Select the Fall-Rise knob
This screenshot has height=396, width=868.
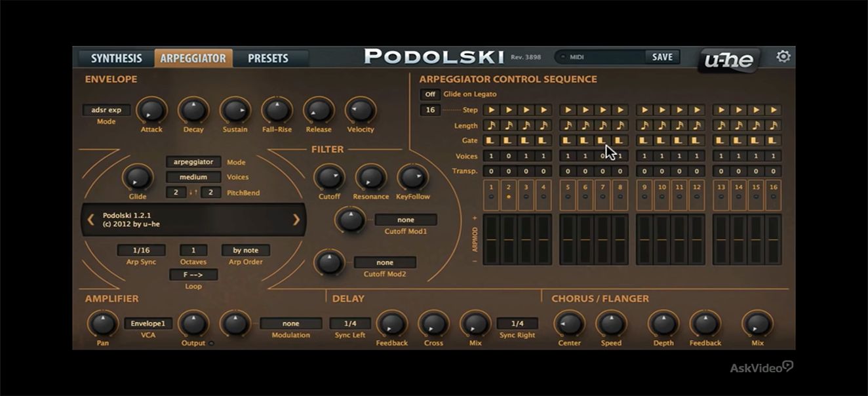277,110
